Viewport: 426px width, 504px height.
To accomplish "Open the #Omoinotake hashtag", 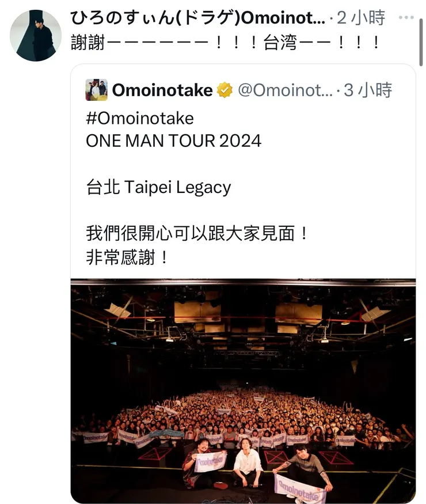I will coord(140,118).
